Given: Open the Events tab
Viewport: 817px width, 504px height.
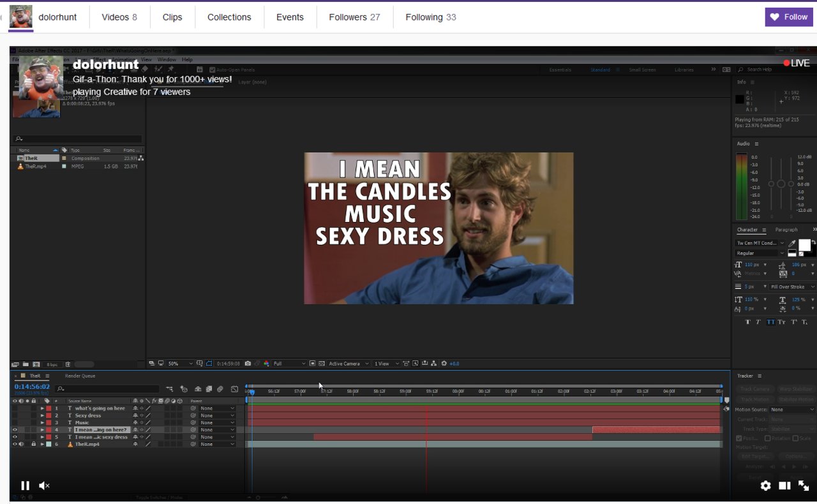Looking at the screenshot, I should [x=290, y=17].
